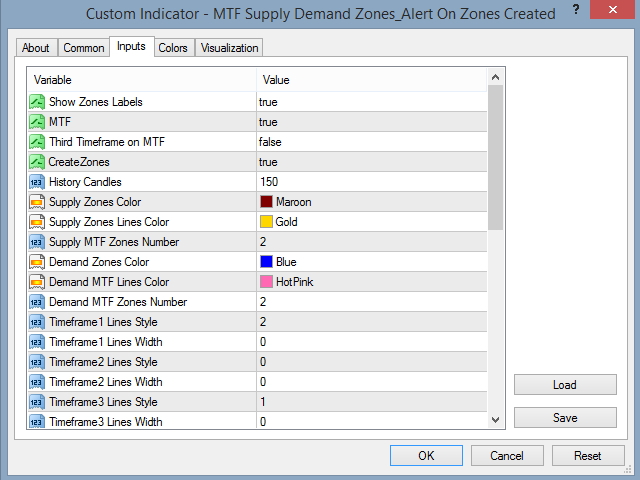
Task: Save inputs using the Save button
Action: click(x=565, y=418)
